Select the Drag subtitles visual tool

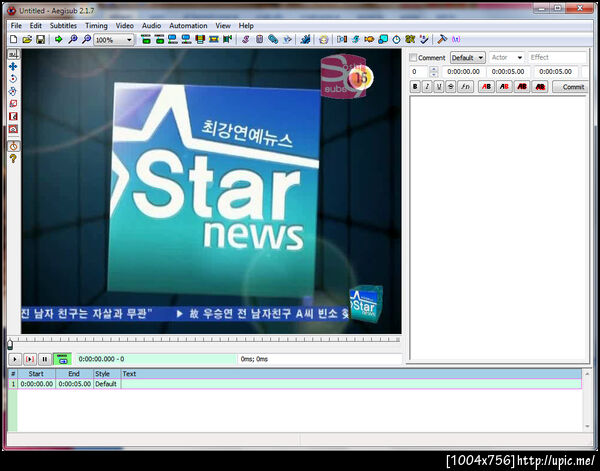(13, 67)
